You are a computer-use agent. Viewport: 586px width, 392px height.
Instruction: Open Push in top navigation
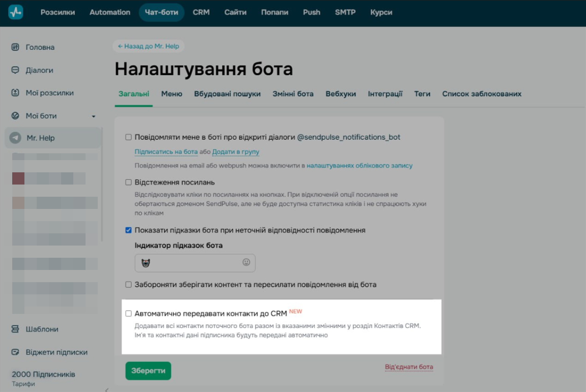[312, 12]
